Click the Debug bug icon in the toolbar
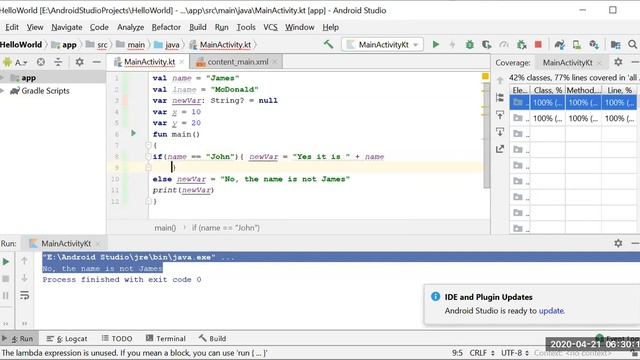This screenshot has width=640, height=360. [x=469, y=44]
